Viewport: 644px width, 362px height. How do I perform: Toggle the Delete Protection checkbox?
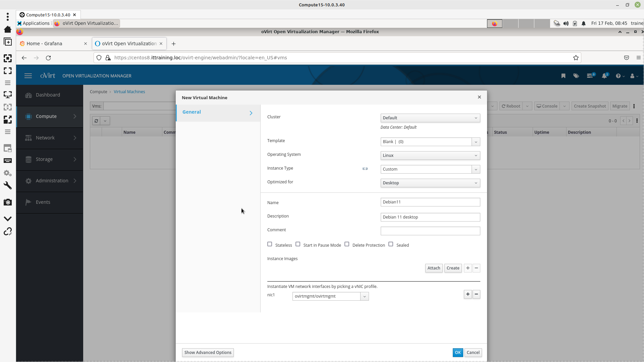point(347,244)
